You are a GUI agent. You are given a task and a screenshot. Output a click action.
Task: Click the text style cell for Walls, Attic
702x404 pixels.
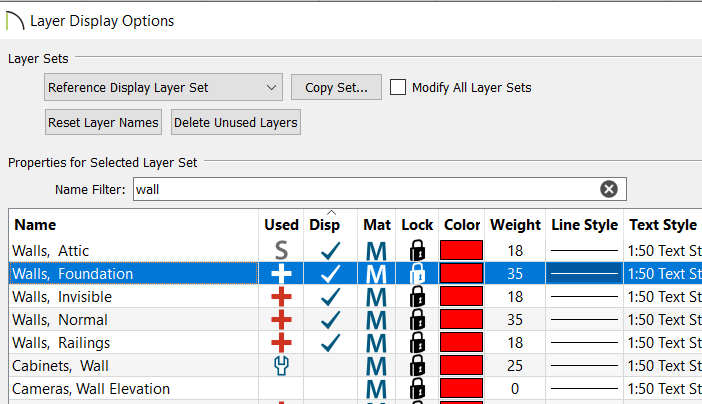click(663, 251)
